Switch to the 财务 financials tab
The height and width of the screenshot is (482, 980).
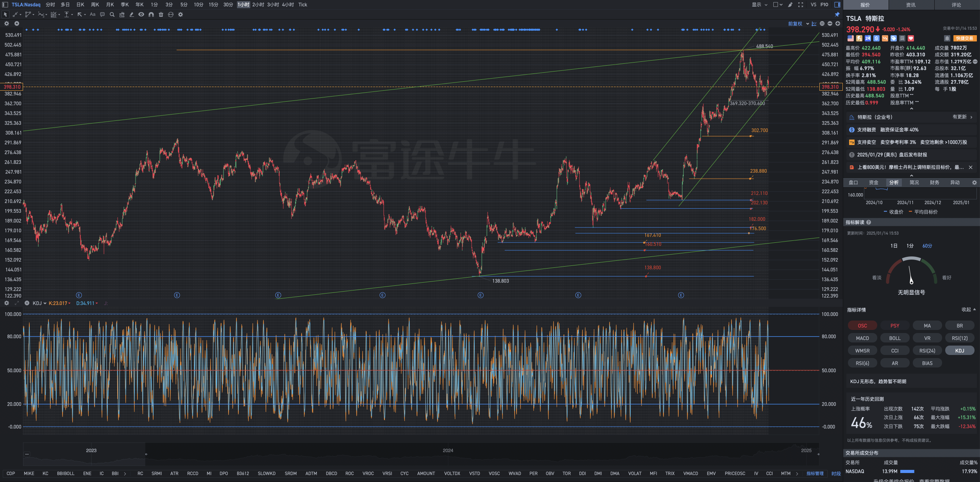point(935,183)
